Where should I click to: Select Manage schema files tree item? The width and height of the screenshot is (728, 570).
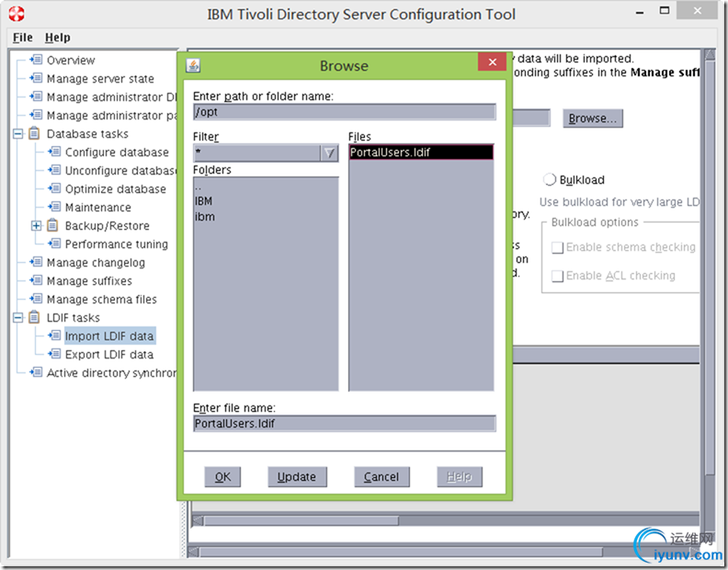click(x=102, y=299)
